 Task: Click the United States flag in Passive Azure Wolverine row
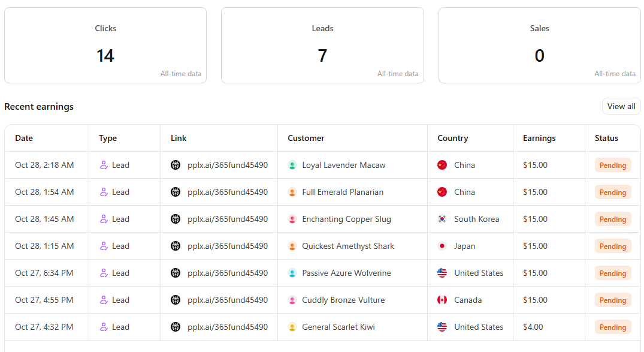(442, 273)
